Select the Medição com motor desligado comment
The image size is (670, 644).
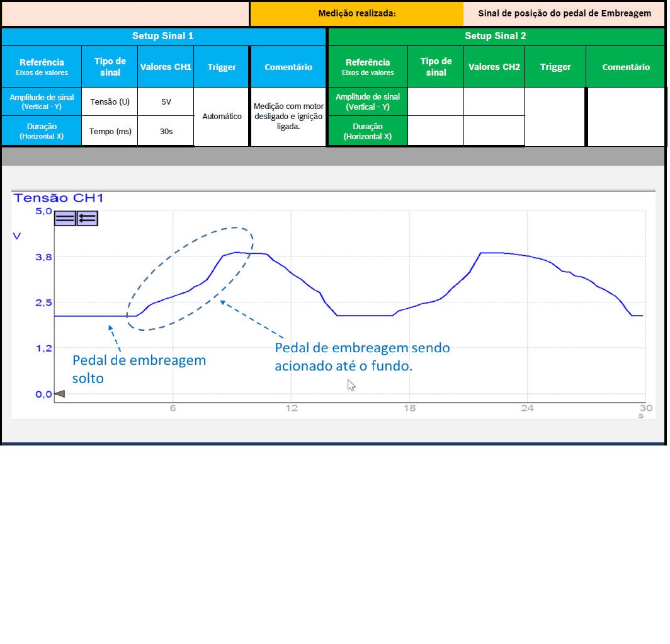(x=288, y=117)
